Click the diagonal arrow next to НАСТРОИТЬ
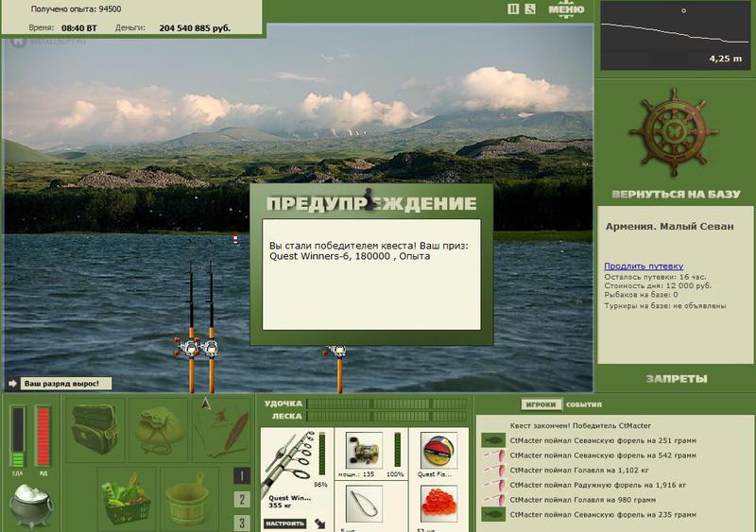756x532 pixels. tap(320, 523)
